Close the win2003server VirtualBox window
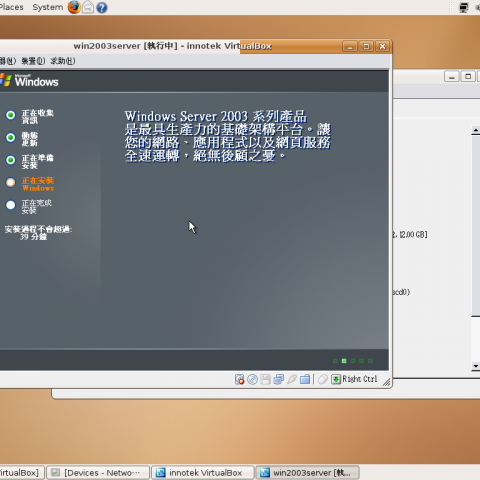Viewport: 480px width, 480px height. tap(382, 46)
